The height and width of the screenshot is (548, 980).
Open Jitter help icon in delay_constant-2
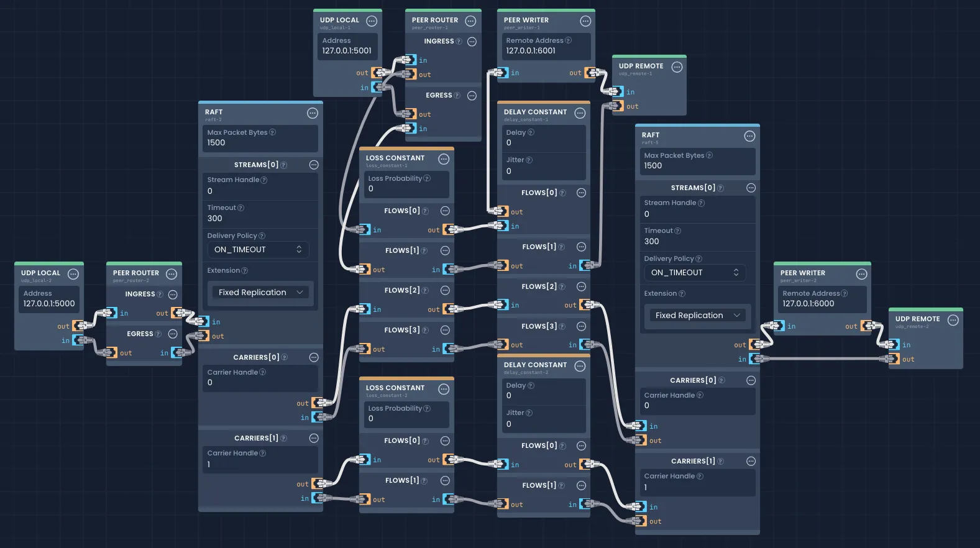529,413
